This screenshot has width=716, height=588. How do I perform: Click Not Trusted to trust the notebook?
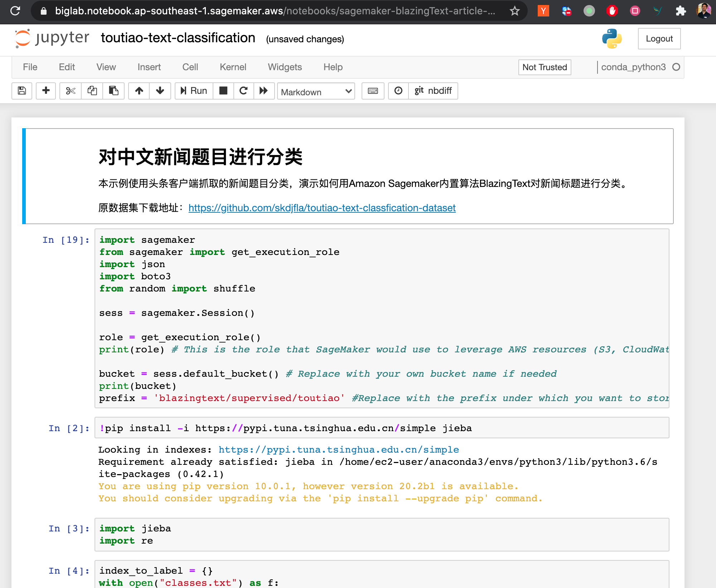pos(545,67)
